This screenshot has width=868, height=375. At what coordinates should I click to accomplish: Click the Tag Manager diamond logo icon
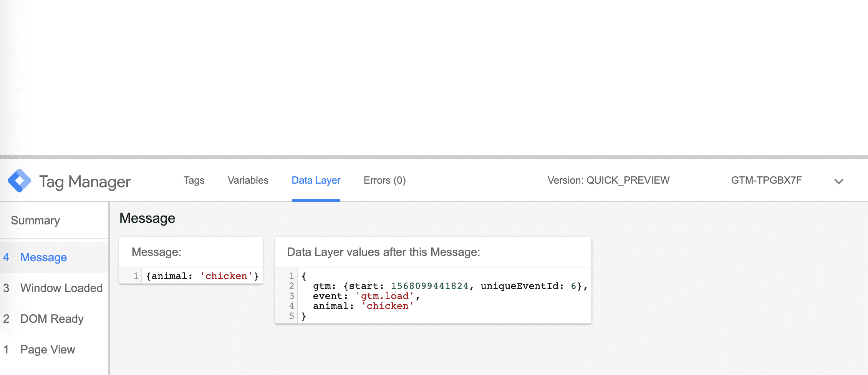point(19,181)
